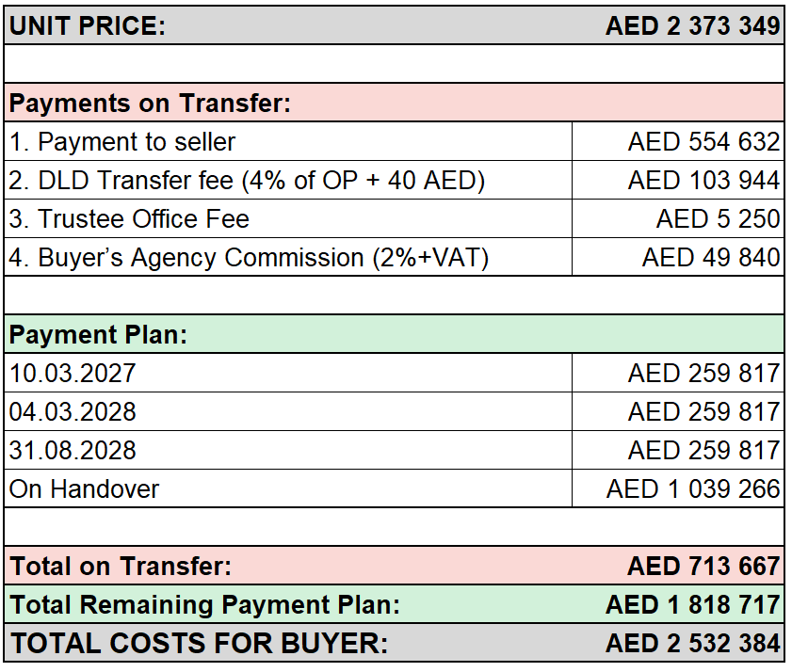792x672 pixels.
Task: Click the Payment to seller label cell
Action: (x=288, y=142)
